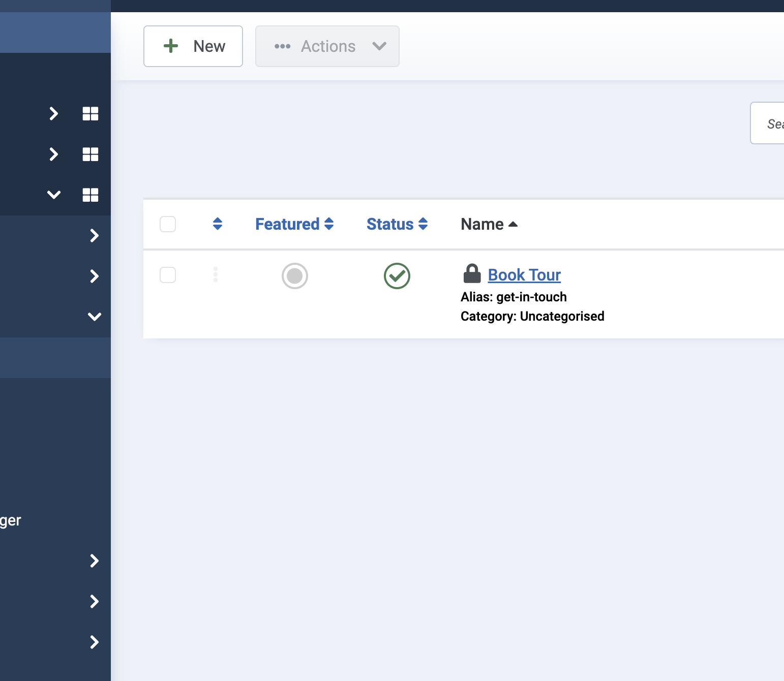Viewport: 784px width, 681px height.
Task: Open the Book Tour contact link
Action: click(524, 275)
